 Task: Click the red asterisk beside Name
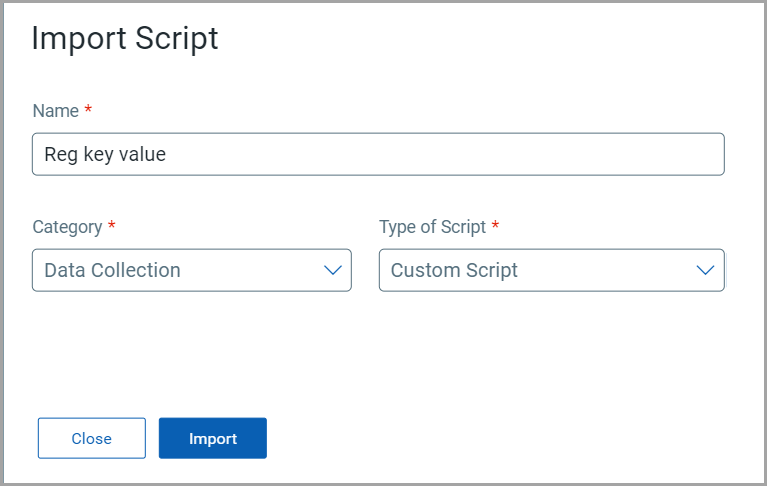88,110
